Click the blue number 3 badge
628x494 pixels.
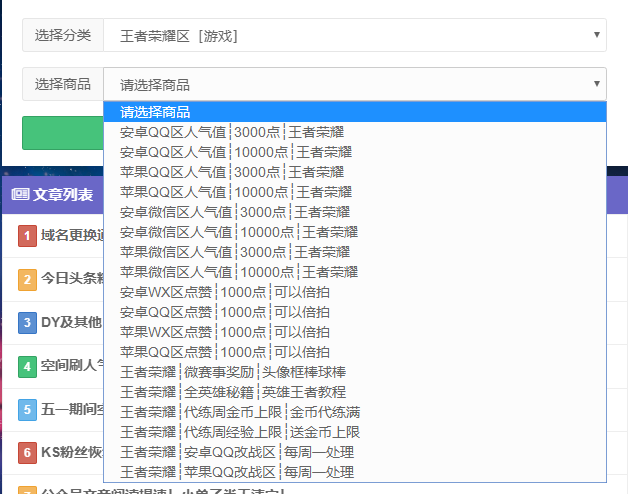click(x=27, y=322)
